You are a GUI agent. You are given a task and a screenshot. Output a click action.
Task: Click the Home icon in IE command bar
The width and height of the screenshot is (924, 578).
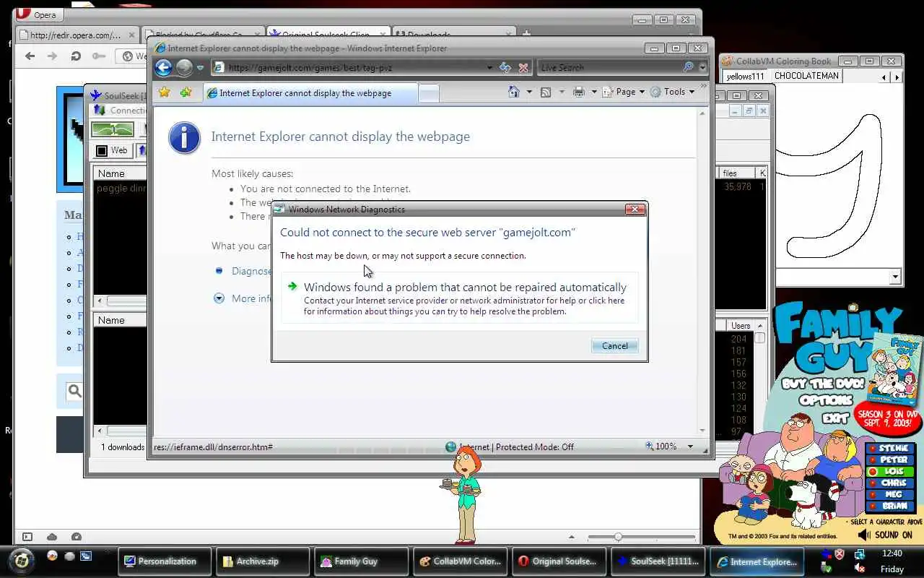(x=514, y=92)
